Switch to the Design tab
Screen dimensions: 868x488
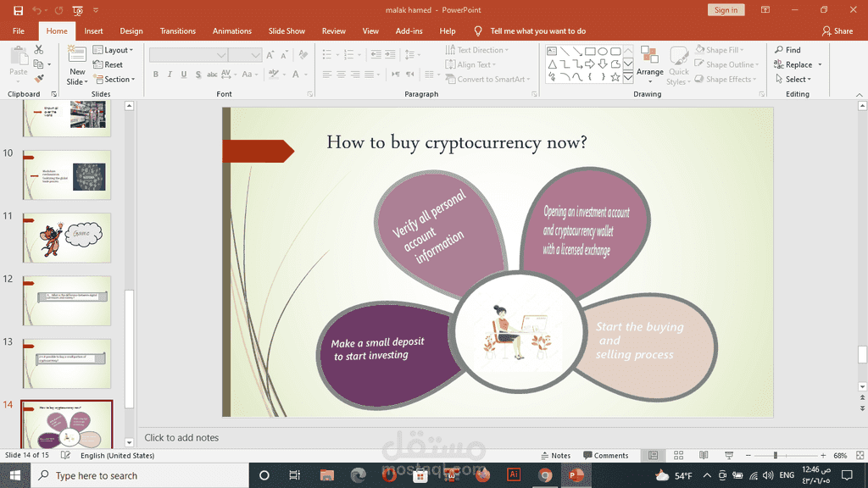131,31
